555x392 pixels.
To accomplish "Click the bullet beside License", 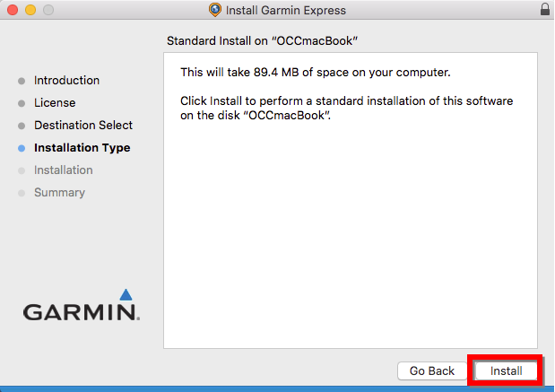I will 22,104.
